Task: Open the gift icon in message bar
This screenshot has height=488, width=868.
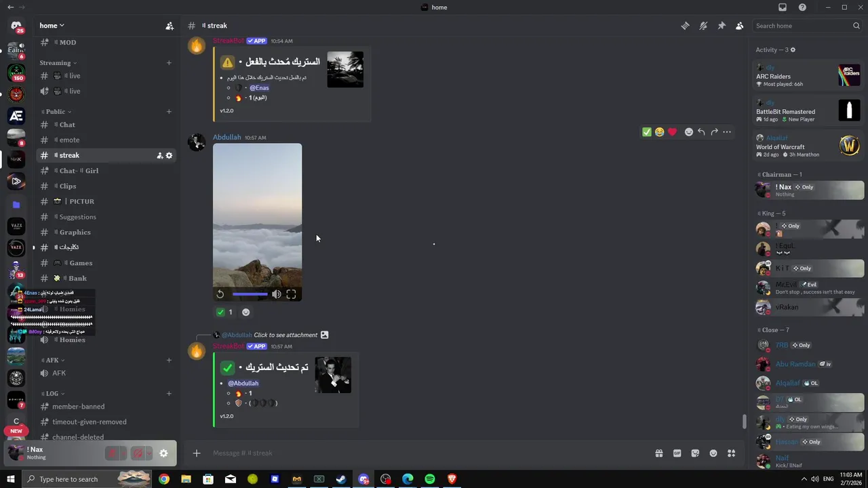Action: 658,453
